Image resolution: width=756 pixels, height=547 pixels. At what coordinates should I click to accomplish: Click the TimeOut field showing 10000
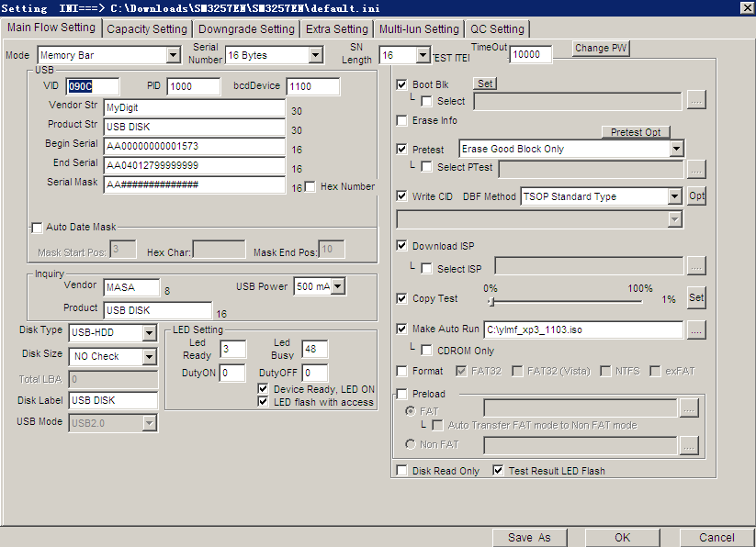pos(530,54)
